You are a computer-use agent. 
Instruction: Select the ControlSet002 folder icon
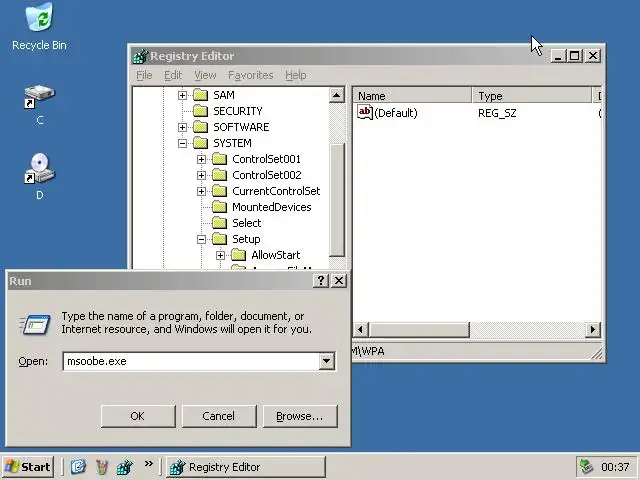[220, 175]
